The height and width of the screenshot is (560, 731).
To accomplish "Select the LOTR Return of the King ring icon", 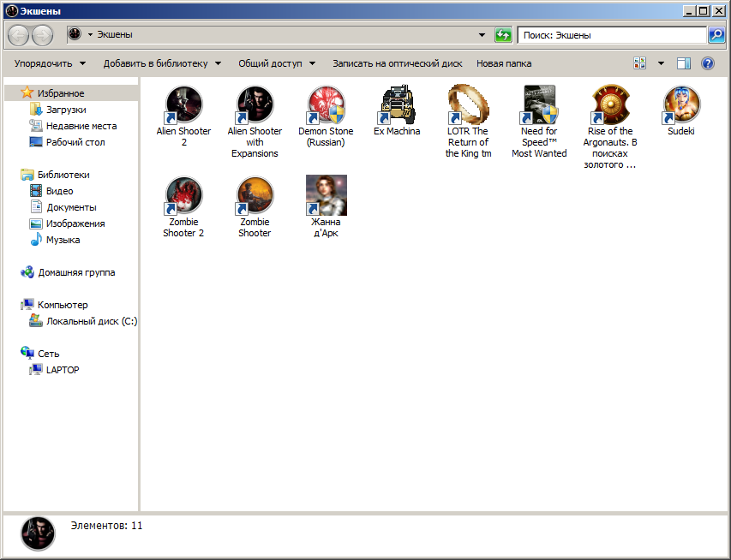I will point(468,104).
